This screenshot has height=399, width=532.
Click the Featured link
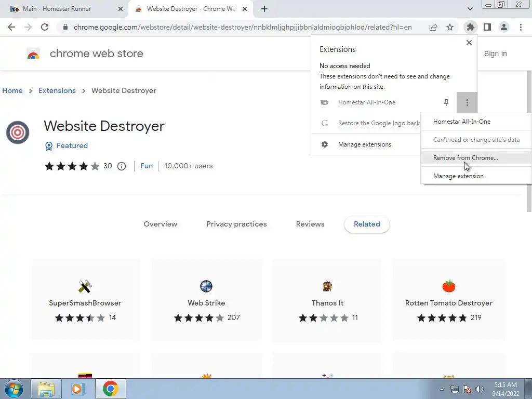[x=72, y=146]
